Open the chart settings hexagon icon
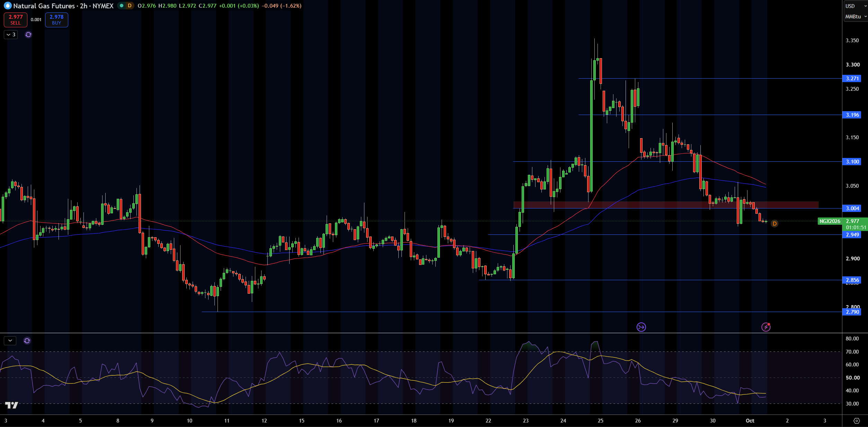Image resolution: width=868 pixels, height=427 pixels. (x=856, y=421)
